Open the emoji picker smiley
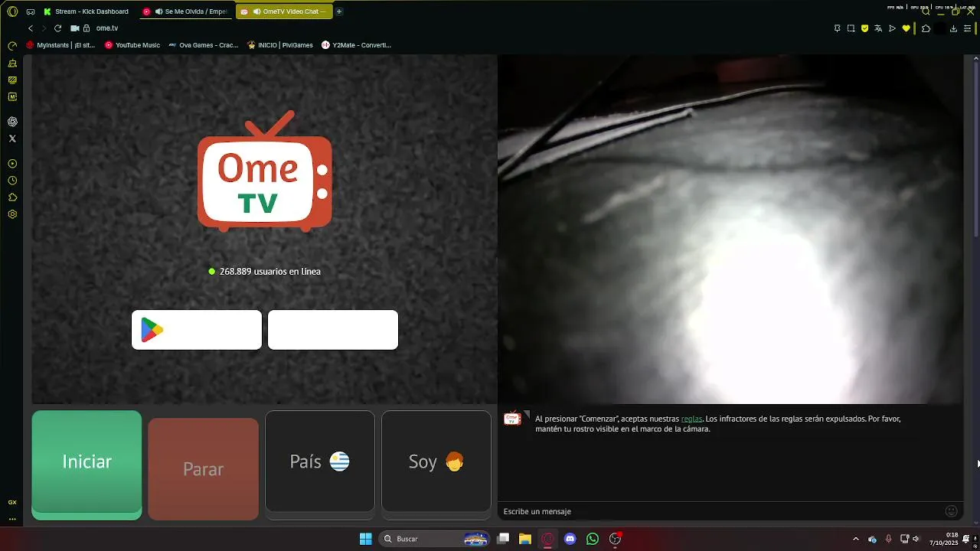Image resolution: width=980 pixels, height=551 pixels. coord(952,511)
